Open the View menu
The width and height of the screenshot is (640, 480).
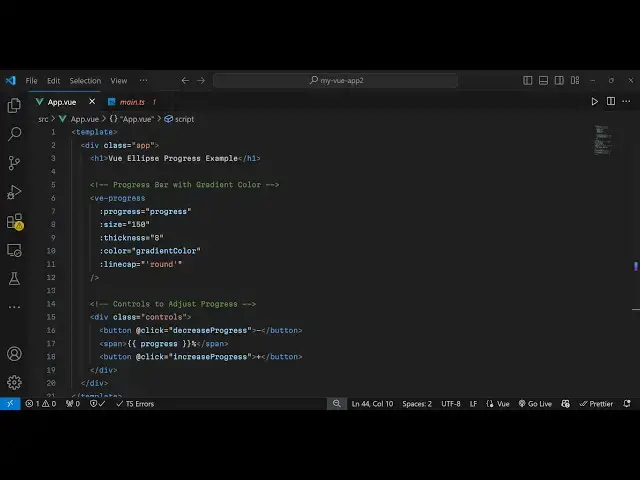point(119,81)
